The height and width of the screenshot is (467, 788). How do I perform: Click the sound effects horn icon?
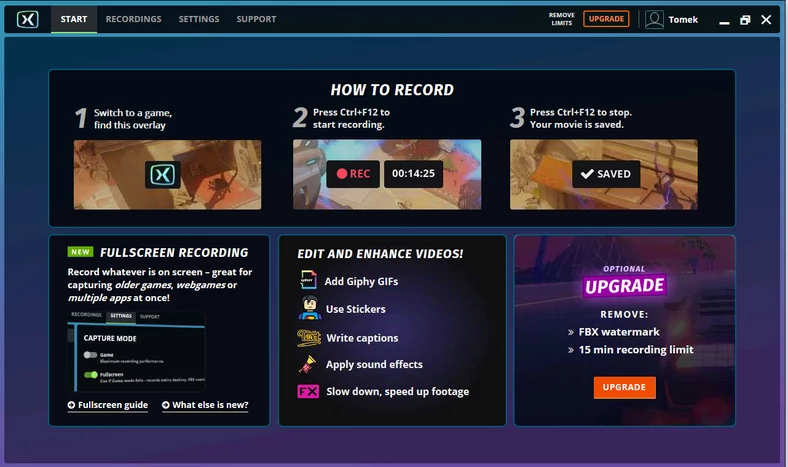(308, 364)
